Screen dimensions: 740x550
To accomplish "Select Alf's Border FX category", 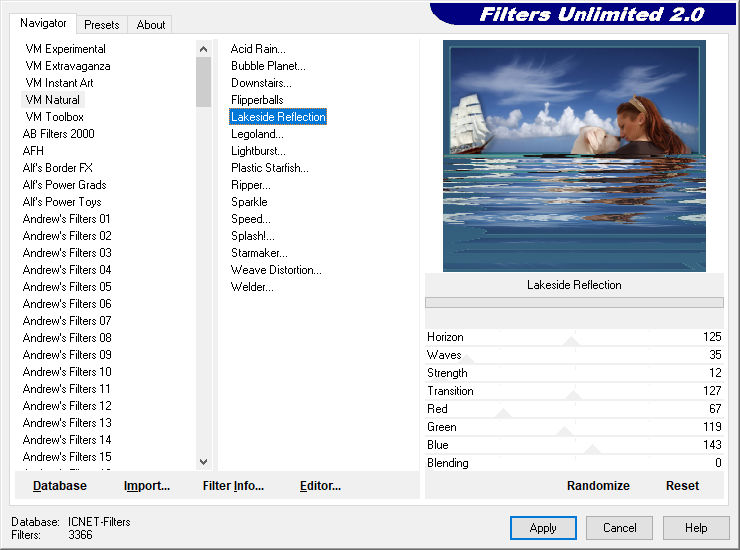I will 58,168.
